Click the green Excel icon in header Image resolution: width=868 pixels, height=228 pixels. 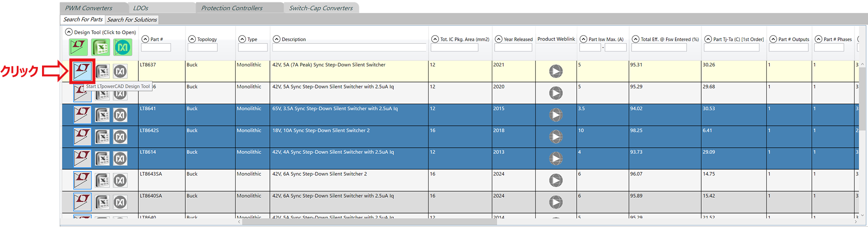[x=100, y=47]
